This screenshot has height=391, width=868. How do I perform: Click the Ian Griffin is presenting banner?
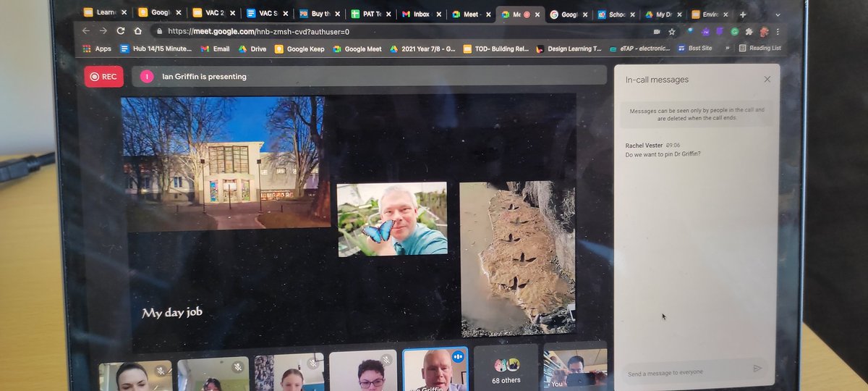[370, 75]
